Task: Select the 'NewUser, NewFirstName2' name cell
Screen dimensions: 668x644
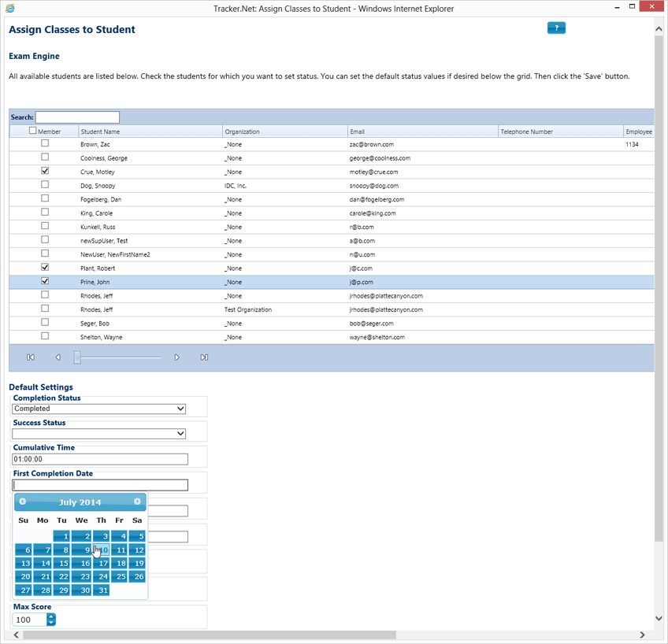Action: (x=115, y=254)
